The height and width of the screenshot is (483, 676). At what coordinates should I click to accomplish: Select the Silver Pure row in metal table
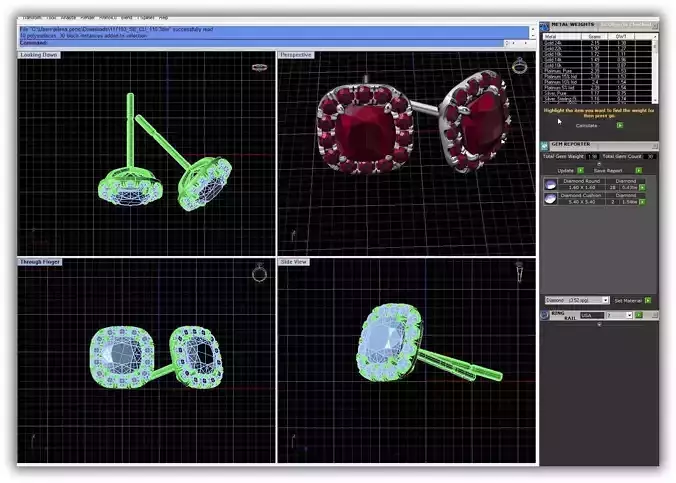(x=598, y=93)
